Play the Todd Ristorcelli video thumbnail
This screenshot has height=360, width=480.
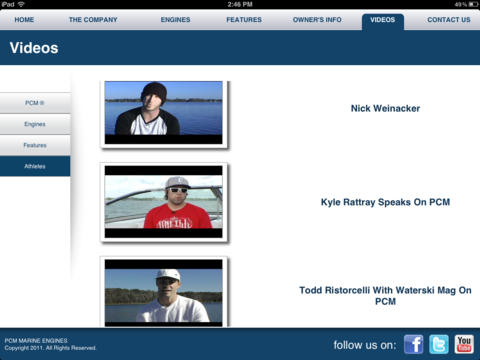(164, 293)
